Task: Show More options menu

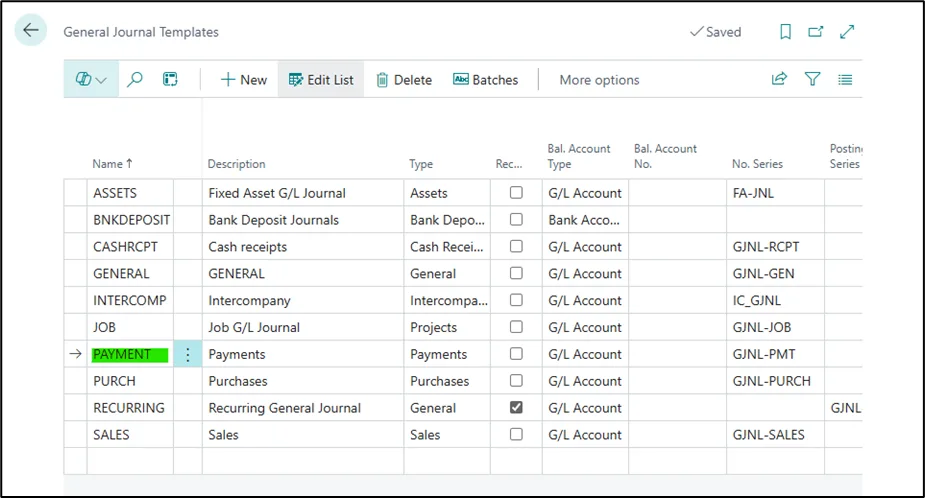Action: point(599,80)
